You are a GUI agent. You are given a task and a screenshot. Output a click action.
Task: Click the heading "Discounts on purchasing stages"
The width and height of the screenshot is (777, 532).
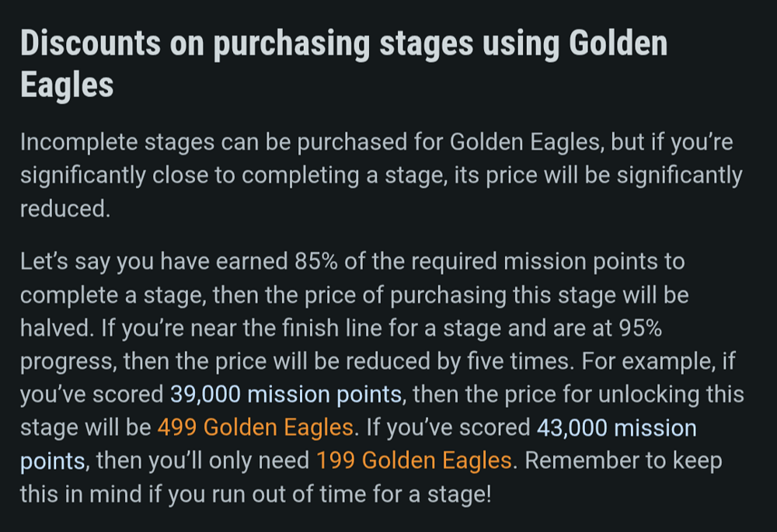(247, 43)
